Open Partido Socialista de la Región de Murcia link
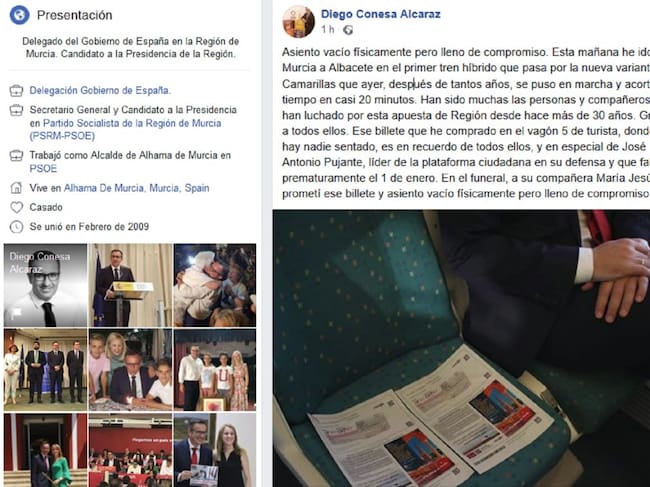This screenshot has height=487, width=650. coord(125,129)
